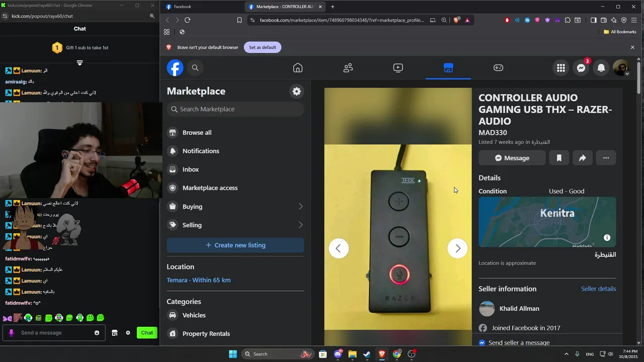Open Windows Start menu
Screen dimensions: 644x362
233,354
